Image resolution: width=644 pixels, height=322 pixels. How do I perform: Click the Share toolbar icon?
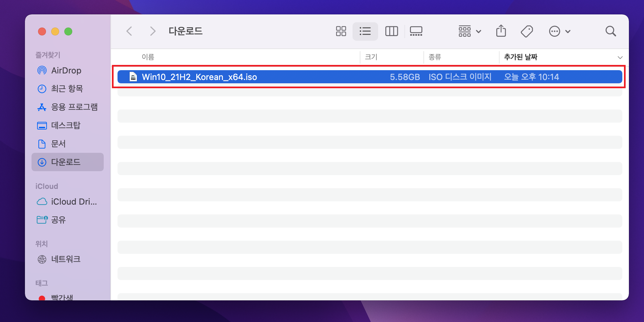tap(501, 31)
